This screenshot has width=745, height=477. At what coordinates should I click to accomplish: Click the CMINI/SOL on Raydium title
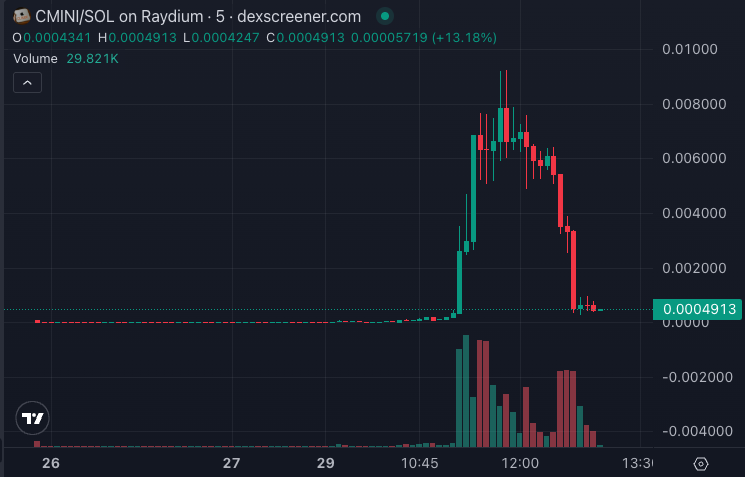click(119, 17)
